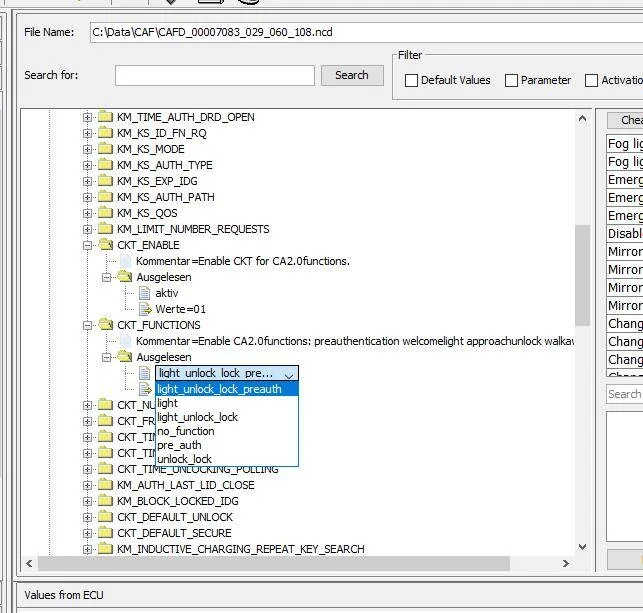Select 'Kommentar=Enable CKT for CA2.0functions.' row
The image size is (643, 613).
[x=243, y=261]
